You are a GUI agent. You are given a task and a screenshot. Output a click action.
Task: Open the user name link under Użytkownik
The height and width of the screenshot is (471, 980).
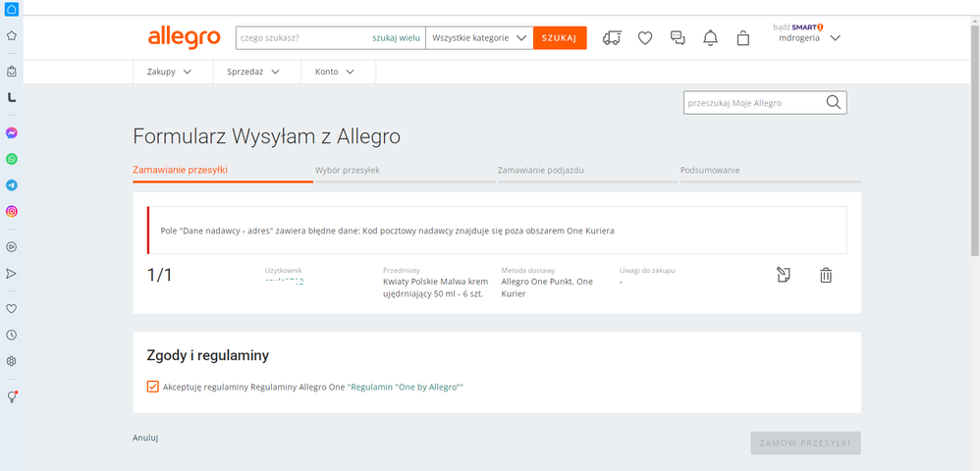pyautogui.click(x=285, y=282)
